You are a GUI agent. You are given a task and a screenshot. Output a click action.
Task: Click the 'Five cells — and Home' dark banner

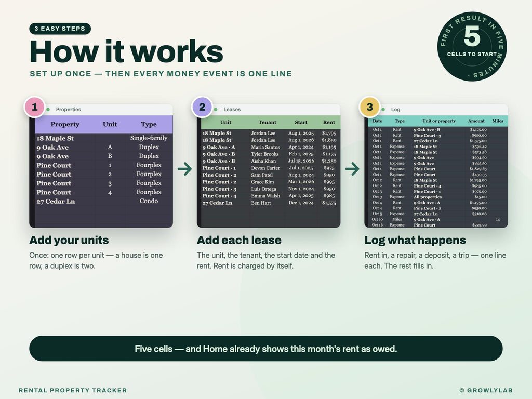(266, 349)
